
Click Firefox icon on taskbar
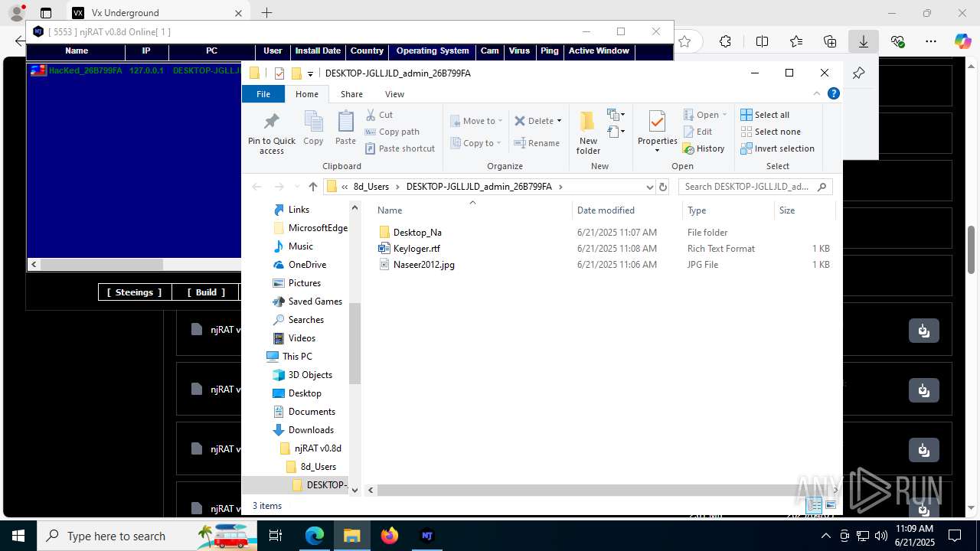[x=390, y=536]
